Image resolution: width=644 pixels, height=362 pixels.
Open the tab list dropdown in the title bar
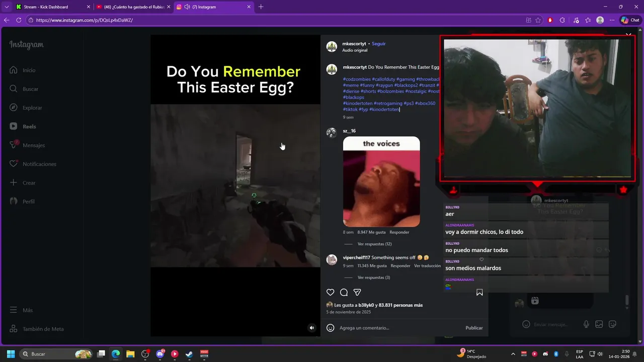click(x=7, y=7)
